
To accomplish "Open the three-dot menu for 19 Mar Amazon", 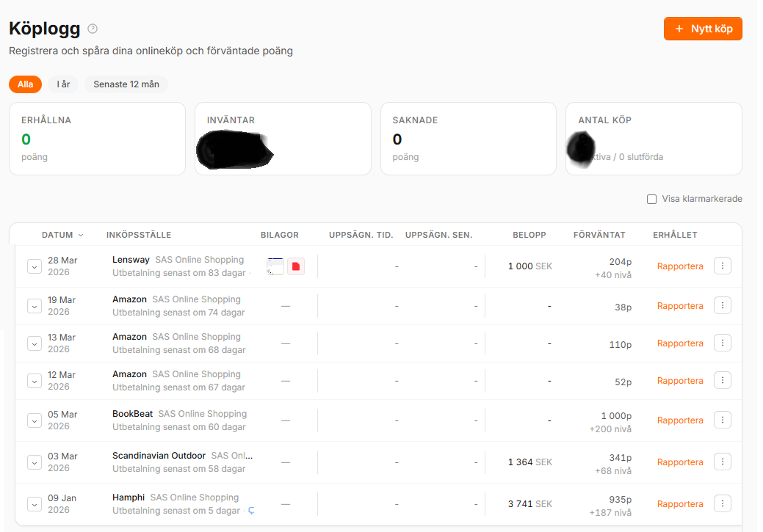I will tap(723, 306).
